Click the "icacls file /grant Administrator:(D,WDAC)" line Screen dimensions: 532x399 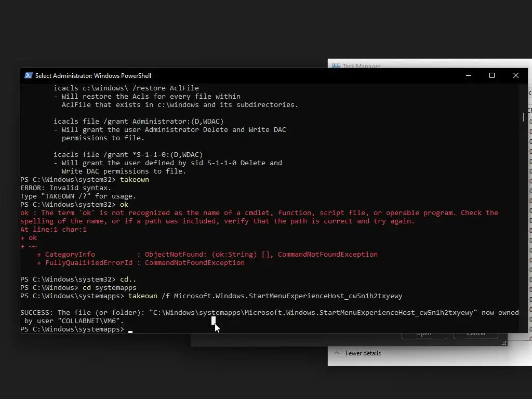[138, 122]
